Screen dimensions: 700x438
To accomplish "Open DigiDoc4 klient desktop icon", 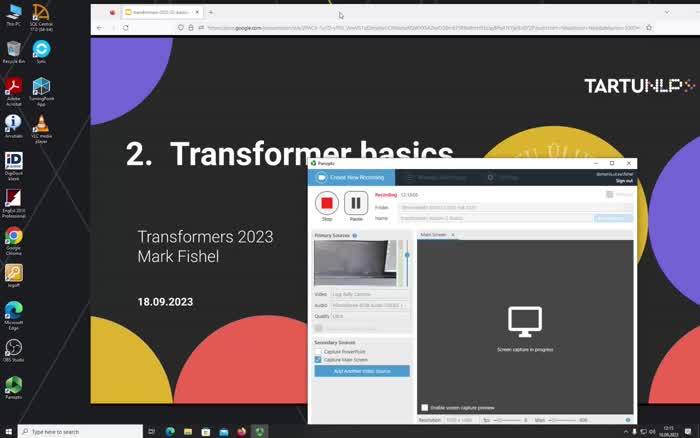I will (13, 167).
